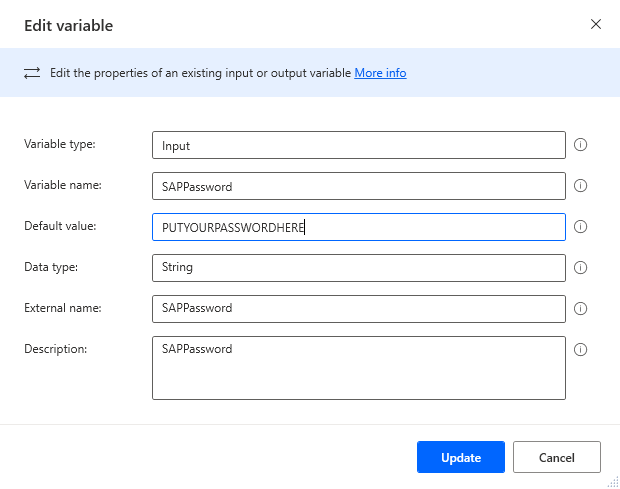Click the Default value label text
The height and width of the screenshot is (489, 620).
(x=60, y=226)
